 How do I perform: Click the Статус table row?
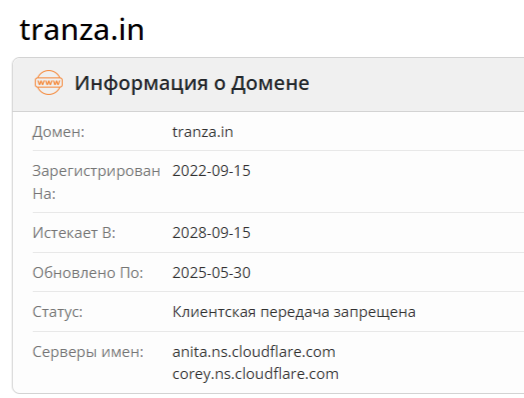tap(278, 312)
